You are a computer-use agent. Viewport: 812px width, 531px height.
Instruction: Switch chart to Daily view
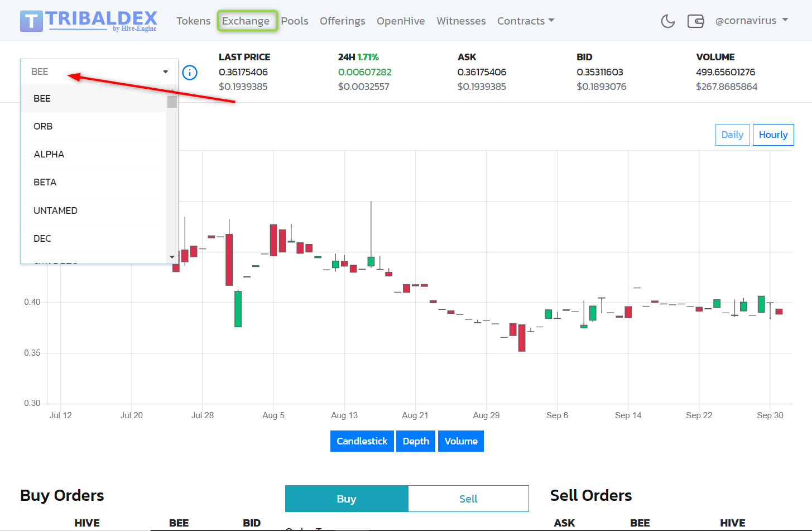coord(732,135)
